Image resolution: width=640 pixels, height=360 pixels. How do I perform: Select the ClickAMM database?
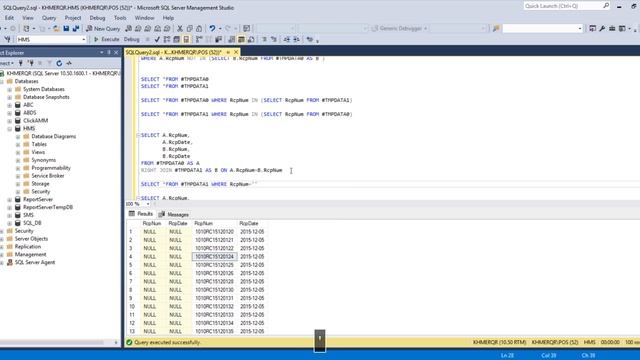pyautogui.click(x=36, y=121)
